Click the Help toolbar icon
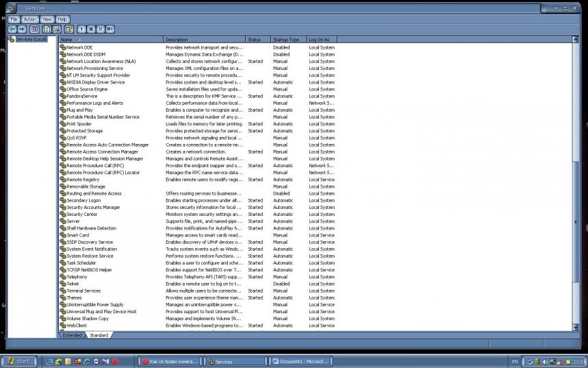 coord(68,29)
